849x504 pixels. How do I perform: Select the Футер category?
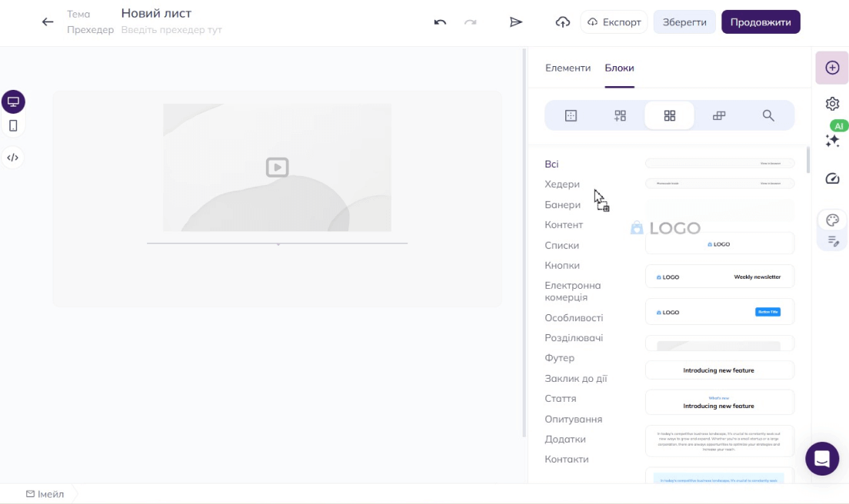click(x=559, y=358)
